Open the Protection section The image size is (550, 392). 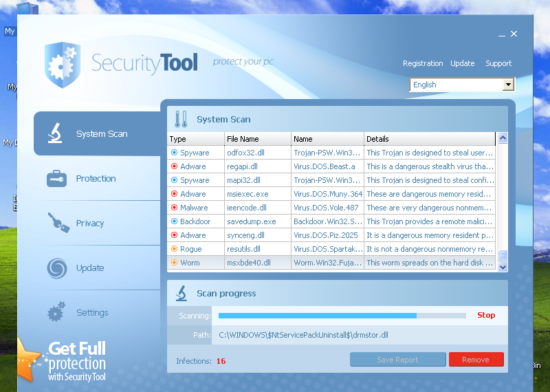pyautogui.click(x=96, y=178)
